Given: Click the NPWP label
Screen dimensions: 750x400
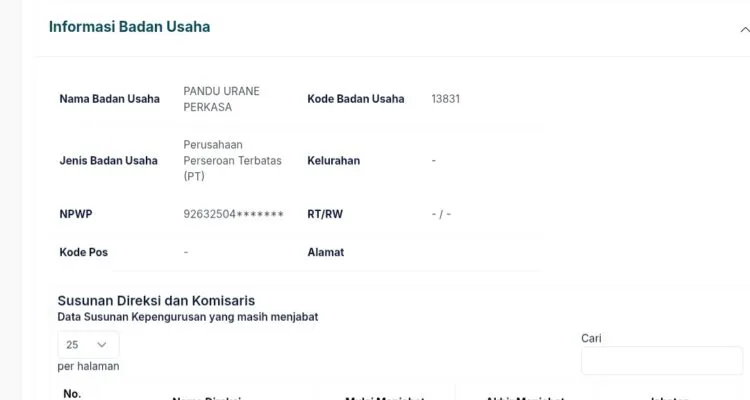Looking at the screenshot, I should pos(76,214).
